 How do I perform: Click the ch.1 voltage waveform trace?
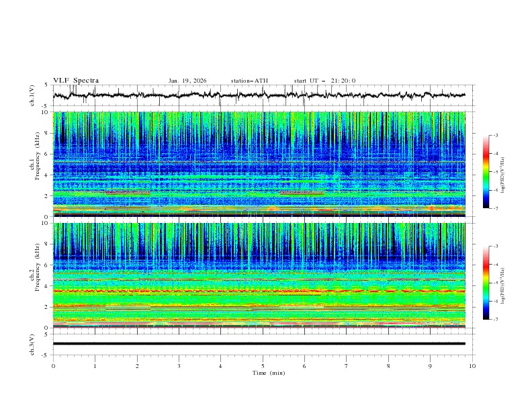[x=259, y=95]
